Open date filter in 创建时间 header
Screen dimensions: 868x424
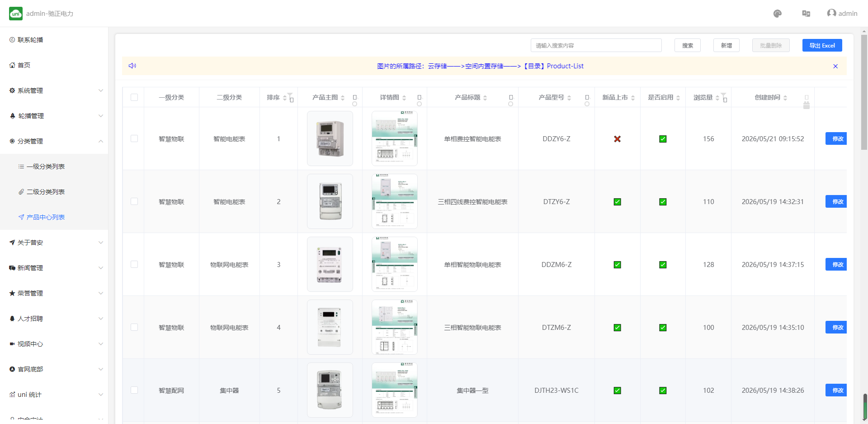tap(807, 102)
